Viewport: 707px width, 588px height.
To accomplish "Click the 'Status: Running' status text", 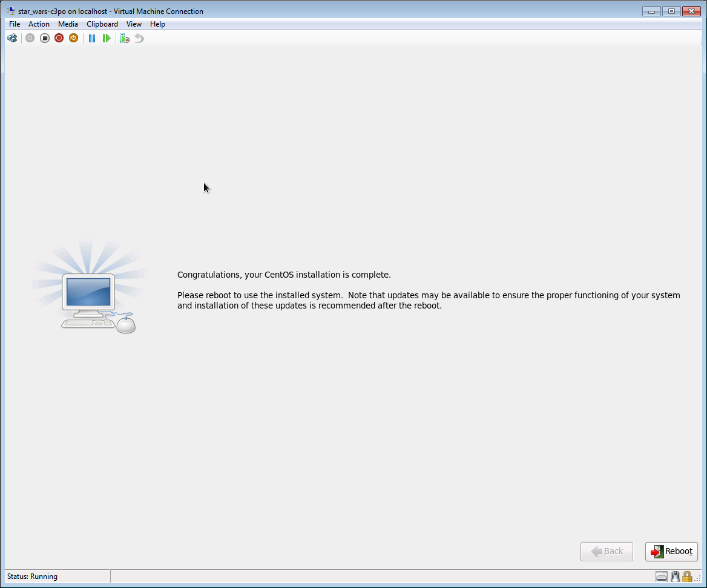I will (x=33, y=577).
